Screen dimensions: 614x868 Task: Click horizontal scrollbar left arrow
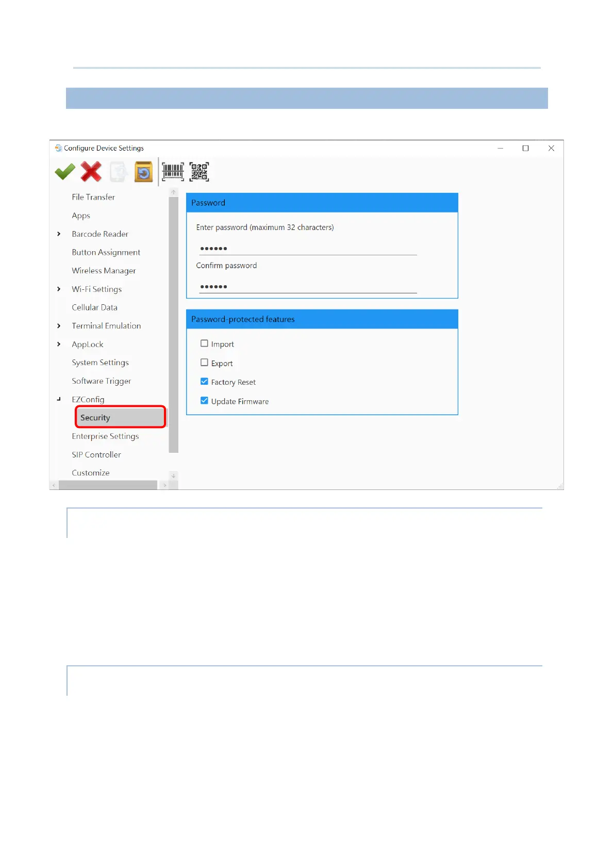click(54, 485)
